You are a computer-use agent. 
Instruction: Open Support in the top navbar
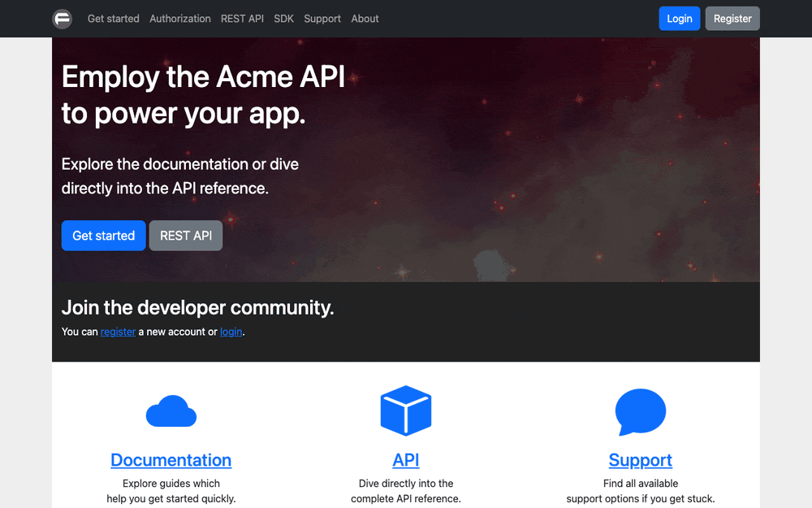click(322, 19)
